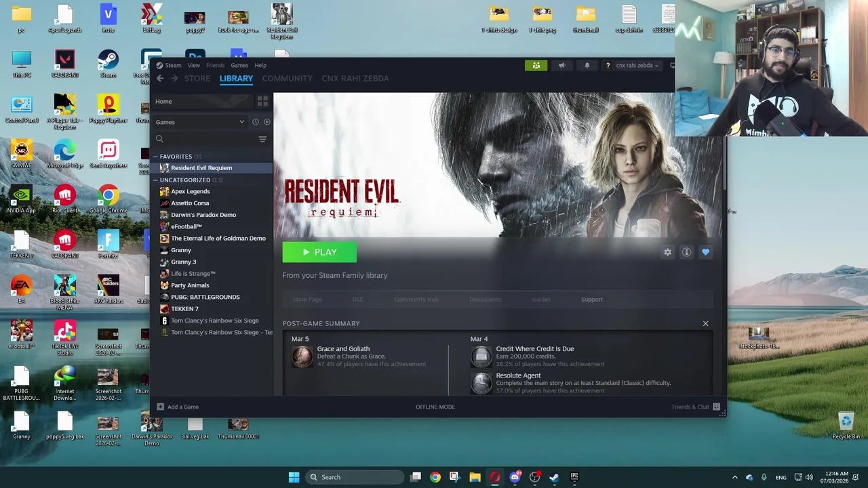This screenshot has height=488, width=868.
Task: Open the View menu
Action: (x=193, y=65)
